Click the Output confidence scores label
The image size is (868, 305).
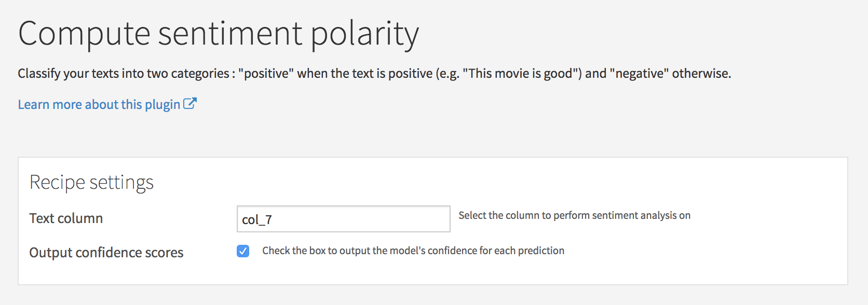pos(106,252)
